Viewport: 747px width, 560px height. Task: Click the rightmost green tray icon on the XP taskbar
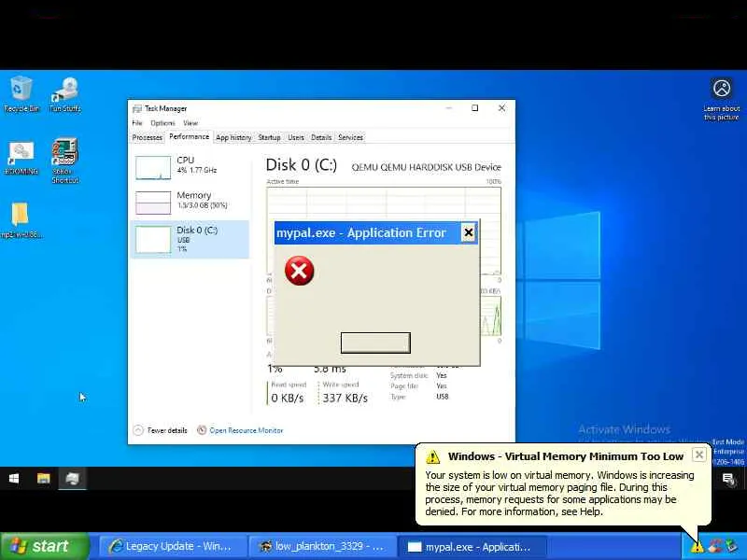731,546
